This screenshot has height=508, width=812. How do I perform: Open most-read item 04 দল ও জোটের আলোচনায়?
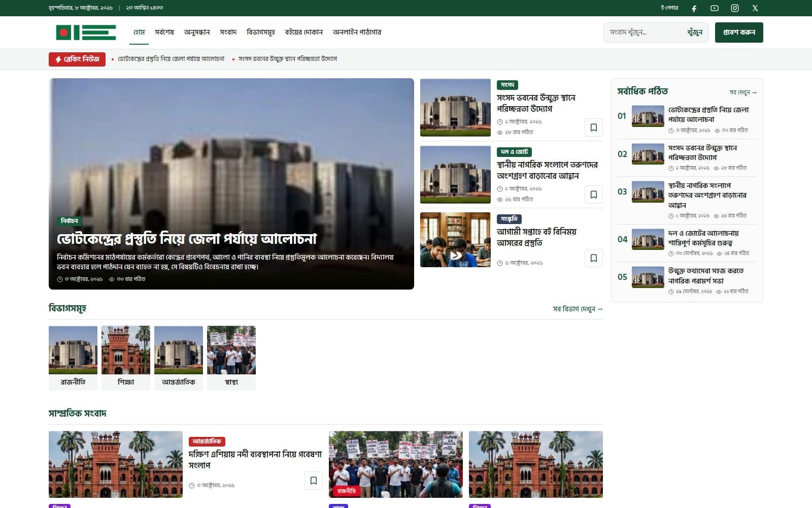pyautogui.click(x=703, y=238)
